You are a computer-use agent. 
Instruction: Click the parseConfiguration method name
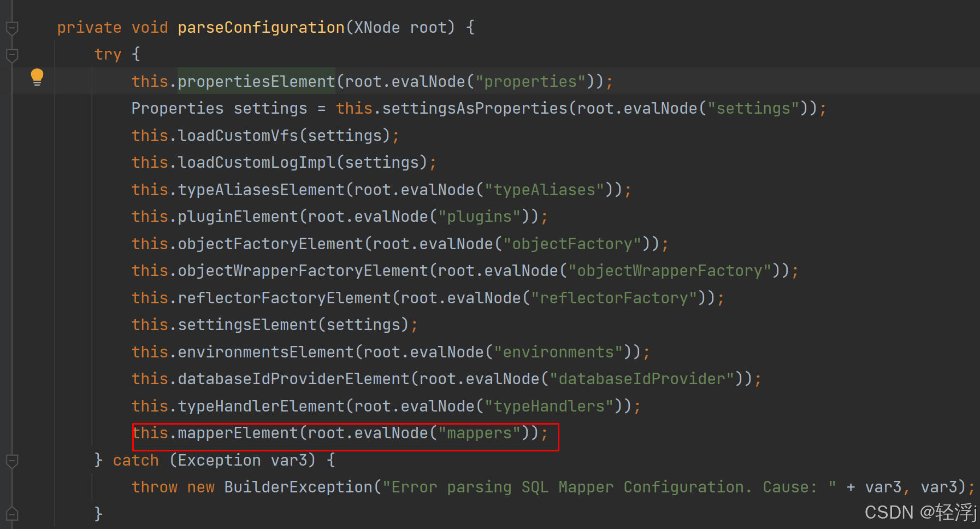pos(261,27)
